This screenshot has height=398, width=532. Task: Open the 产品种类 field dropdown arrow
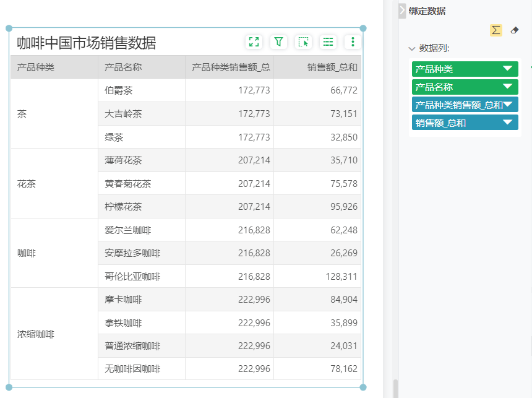(508, 69)
